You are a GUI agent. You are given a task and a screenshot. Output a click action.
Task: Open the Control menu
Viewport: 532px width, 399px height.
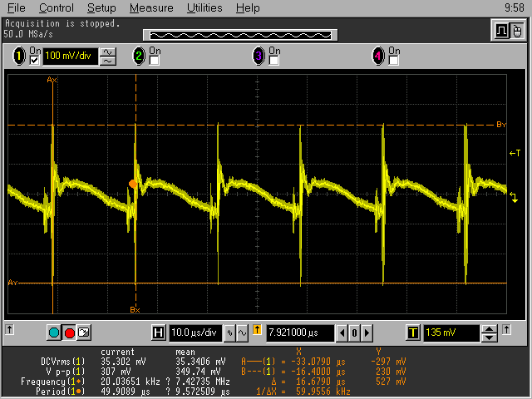tap(56, 7)
